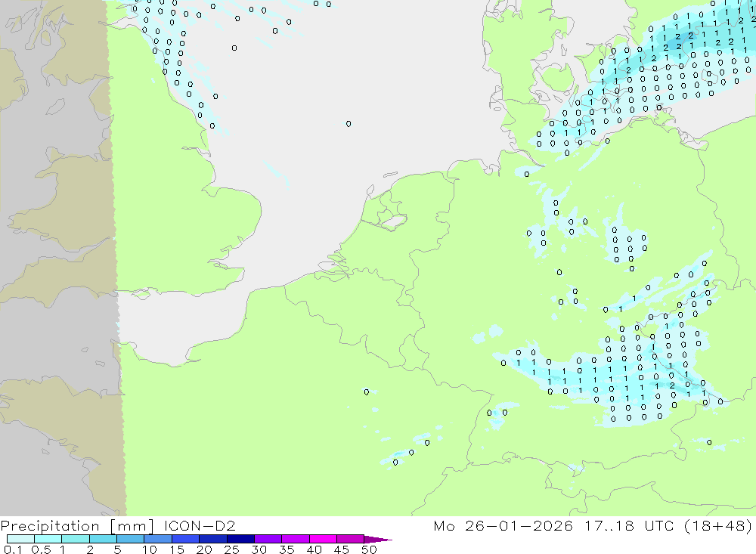The height and width of the screenshot is (554, 756).
Task: Click the "ICON-D2" model label
Action: 200,525
